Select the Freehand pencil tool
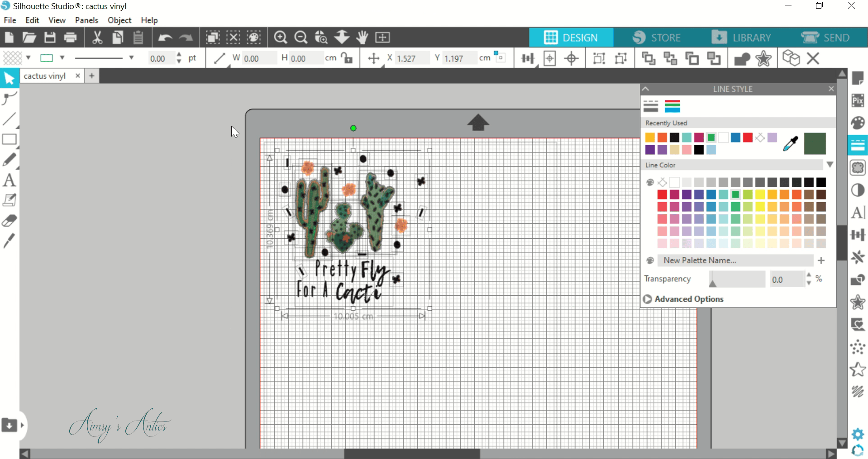This screenshot has height=459, width=868. (x=9, y=160)
